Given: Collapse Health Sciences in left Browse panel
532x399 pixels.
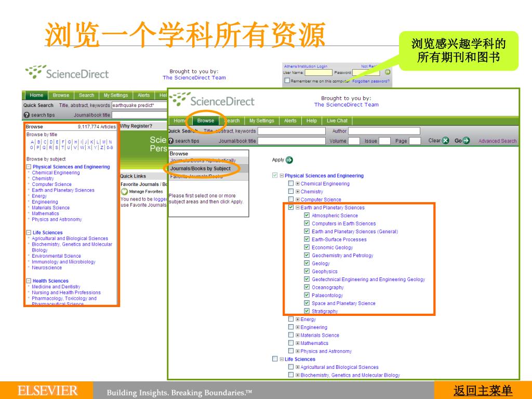Looking at the screenshot, I should coord(29,281).
